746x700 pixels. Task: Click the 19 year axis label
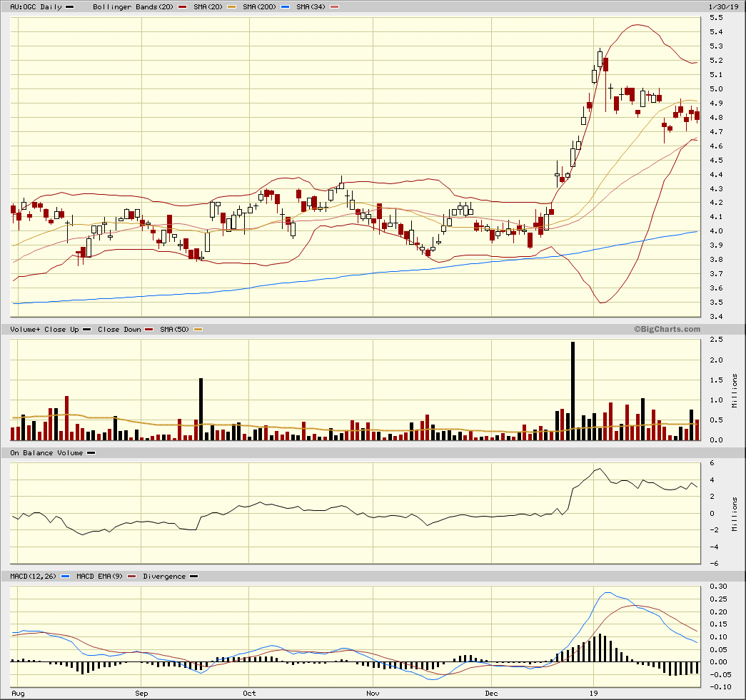click(x=594, y=693)
